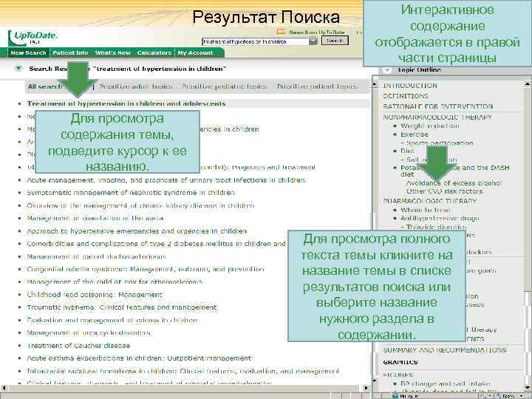
Task: Jump to NONPHARMACOLOGIC THERAPY section
Action: [437, 117]
